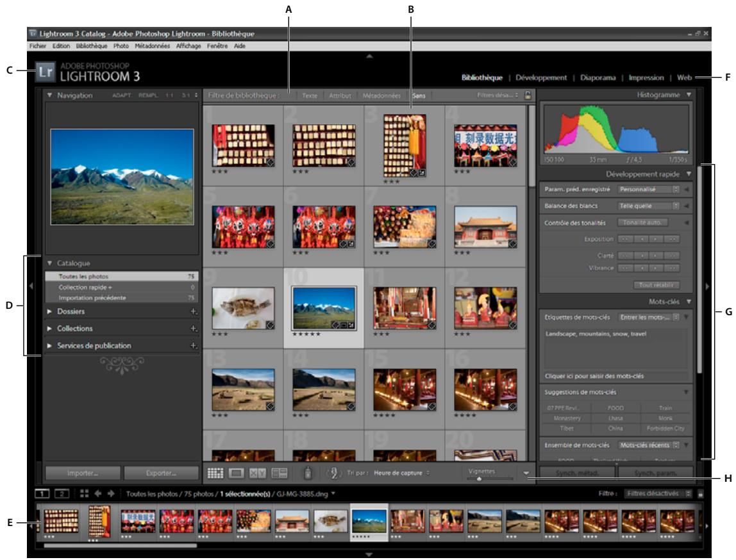
Task: Open the XY compare view
Action: (257, 474)
